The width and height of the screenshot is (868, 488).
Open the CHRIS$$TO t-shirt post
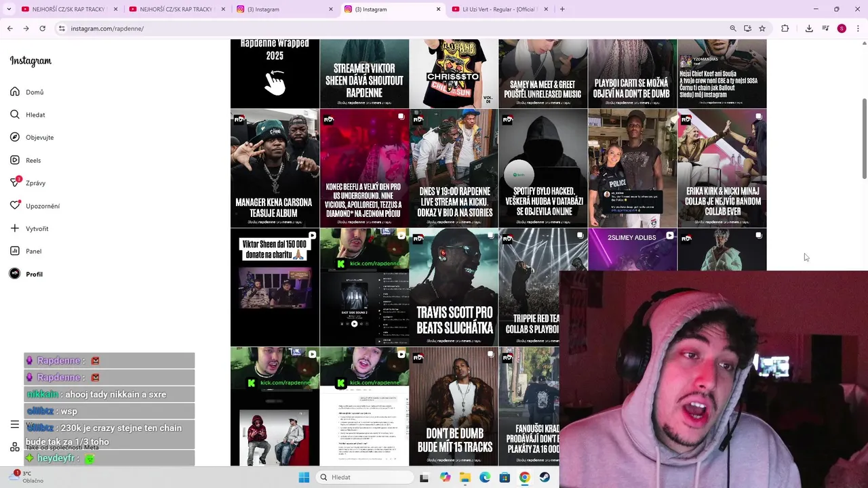coord(454,74)
